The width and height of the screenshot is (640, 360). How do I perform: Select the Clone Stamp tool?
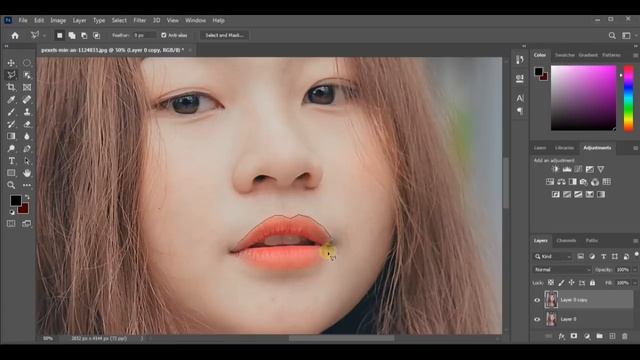[x=27, y=111]
